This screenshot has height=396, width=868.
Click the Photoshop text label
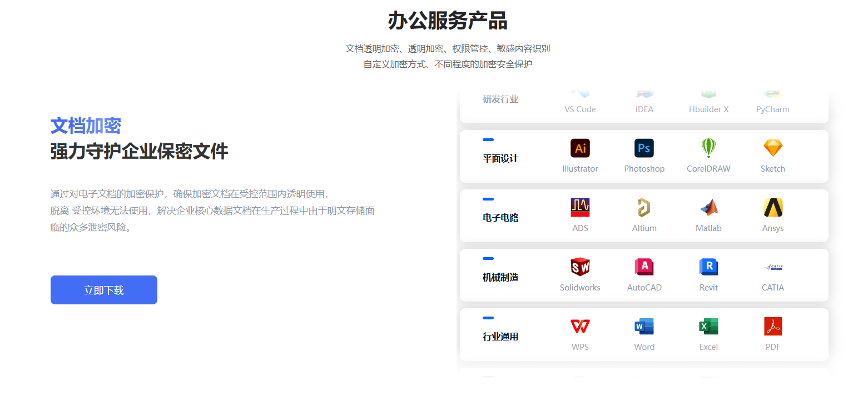pyautogui.click(x=644, y=169)
